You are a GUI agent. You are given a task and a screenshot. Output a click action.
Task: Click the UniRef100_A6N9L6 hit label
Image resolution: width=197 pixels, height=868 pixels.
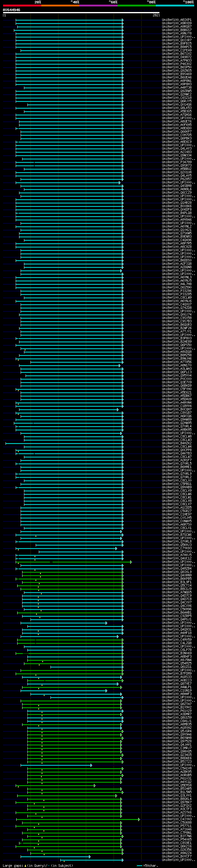pos(177,189)
